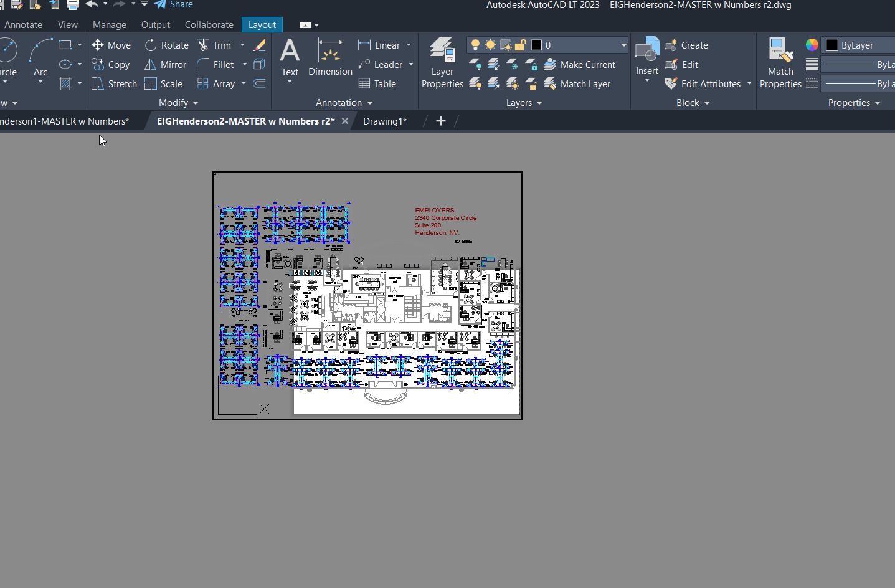The width and height of the screenshot is (895, 588).
Task: Activate the Copy tool
Action: tap(110, 64)
